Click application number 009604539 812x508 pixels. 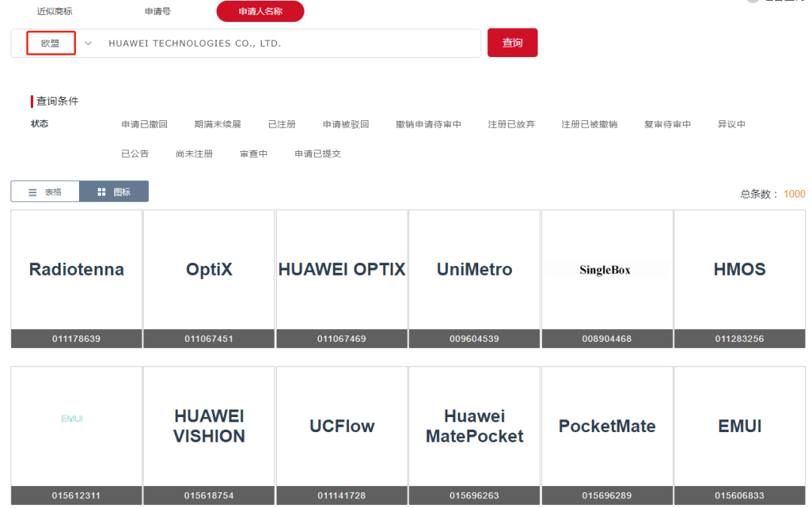[x=474, y=339]
